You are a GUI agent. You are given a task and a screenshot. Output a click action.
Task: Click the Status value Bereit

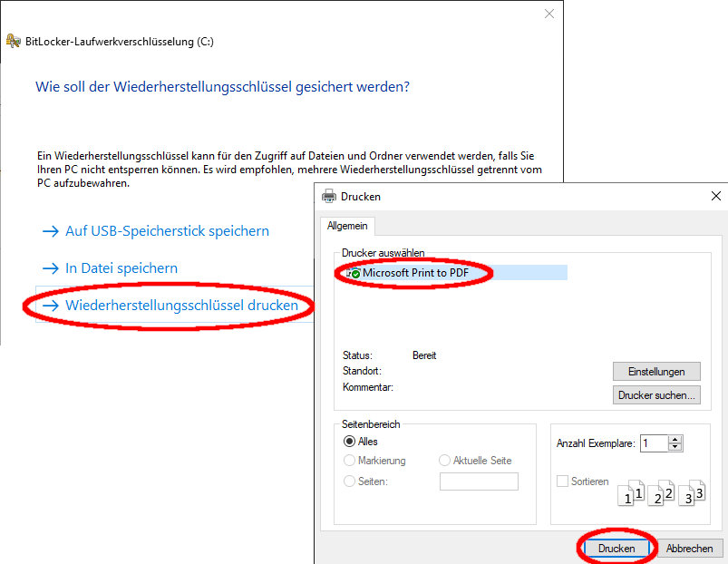coord(424,355)
